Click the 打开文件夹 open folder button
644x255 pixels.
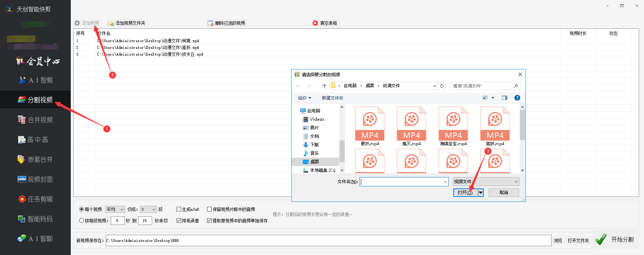(x=578, y=240)
